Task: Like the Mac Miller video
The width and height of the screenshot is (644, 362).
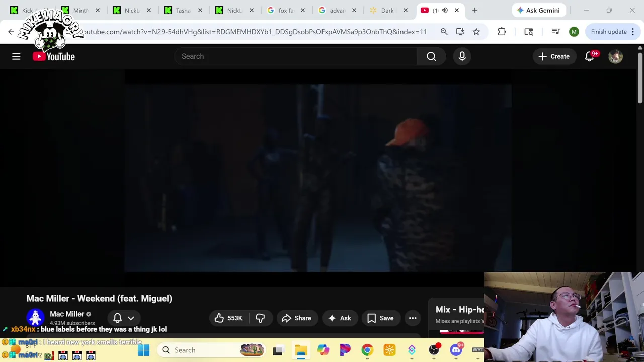Action: (229, 318)
